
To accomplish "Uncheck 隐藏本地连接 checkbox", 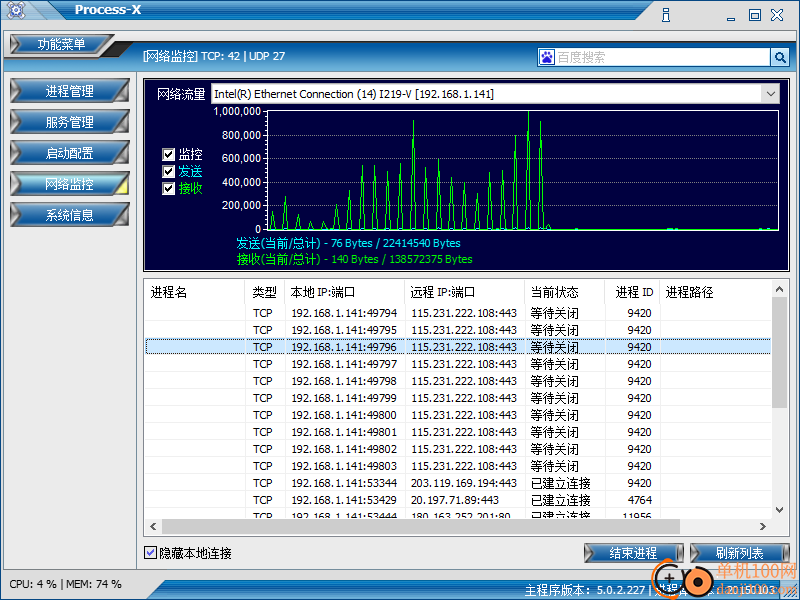I will [x=150, y=553].
